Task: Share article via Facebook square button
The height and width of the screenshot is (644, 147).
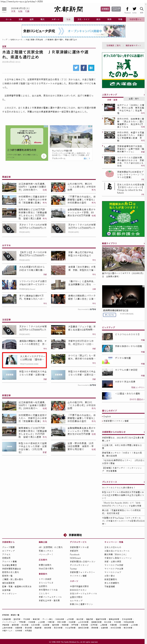Action: pos(83,68)
